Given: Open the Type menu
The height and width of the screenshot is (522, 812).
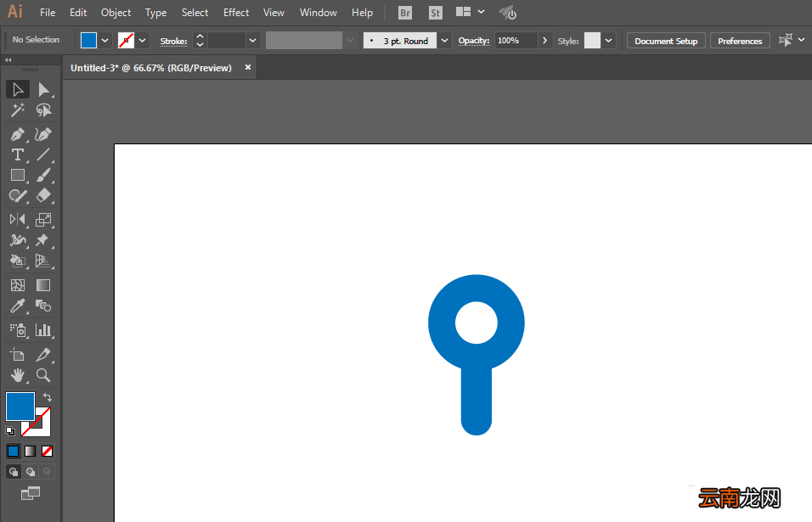Looking at the screenshot, I should 156,13.
